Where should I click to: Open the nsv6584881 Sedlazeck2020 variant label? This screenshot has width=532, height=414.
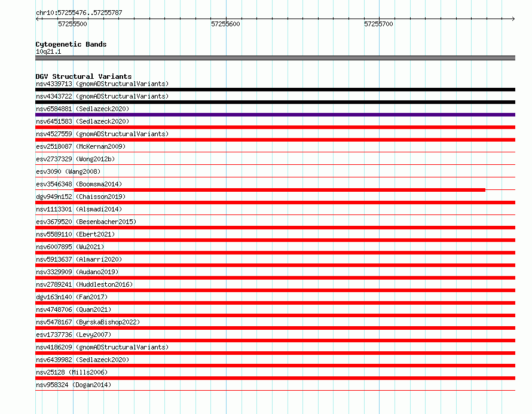[82, 109]
